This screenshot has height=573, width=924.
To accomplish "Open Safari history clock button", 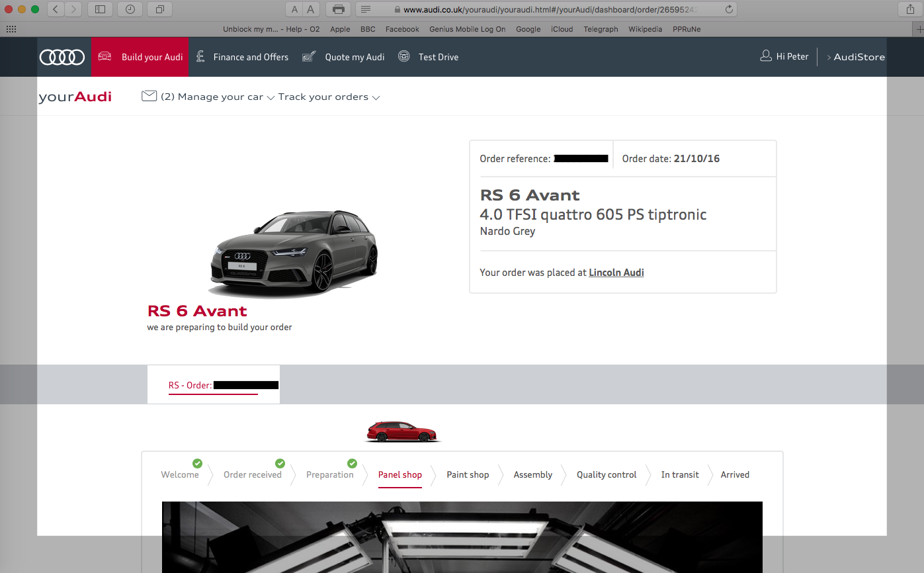I will point(130,9).
